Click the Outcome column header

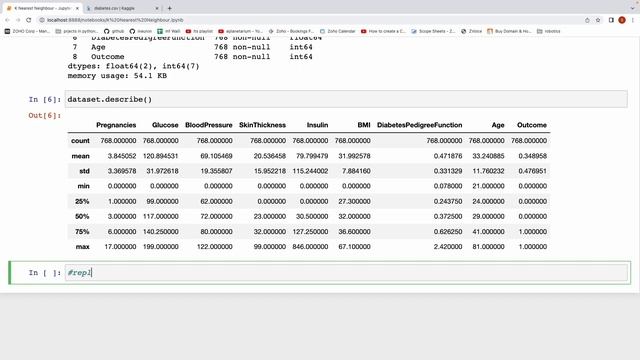[x=532, y=125]
